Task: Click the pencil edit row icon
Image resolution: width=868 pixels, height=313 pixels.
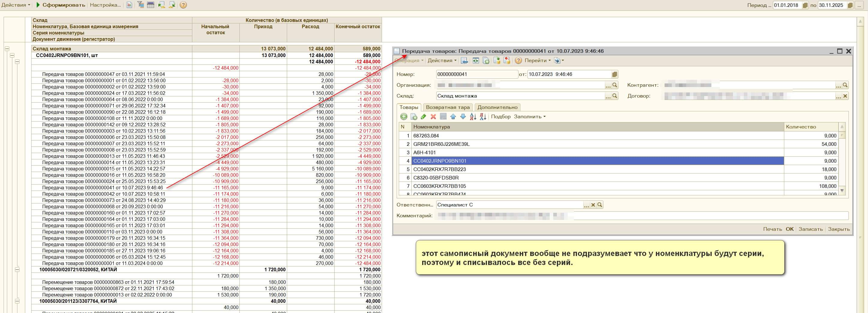Action: [x=424, y=116]
